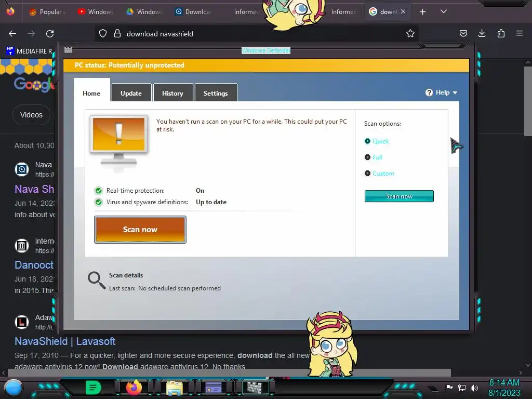
Task: Go back using the browser back arrow
Action: point(12,34)
